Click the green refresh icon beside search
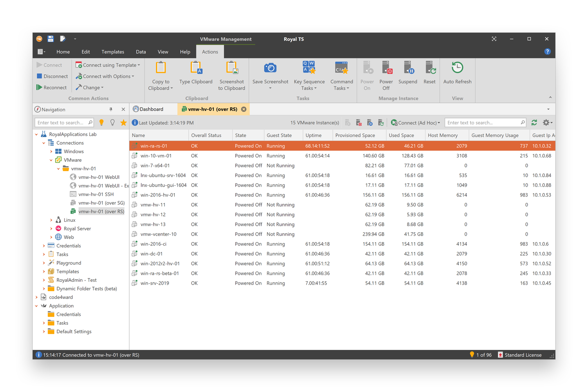Viewport: 588px width, 392px height. (534, 122)
